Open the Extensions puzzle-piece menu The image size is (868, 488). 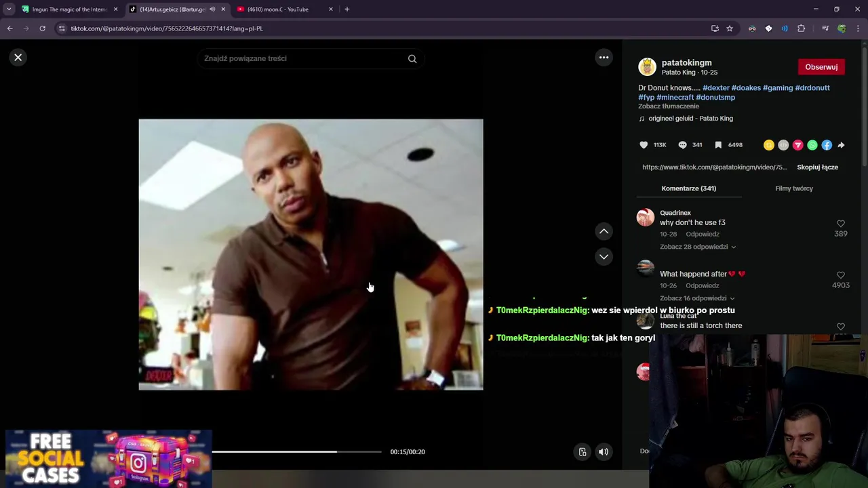(802, 28)
